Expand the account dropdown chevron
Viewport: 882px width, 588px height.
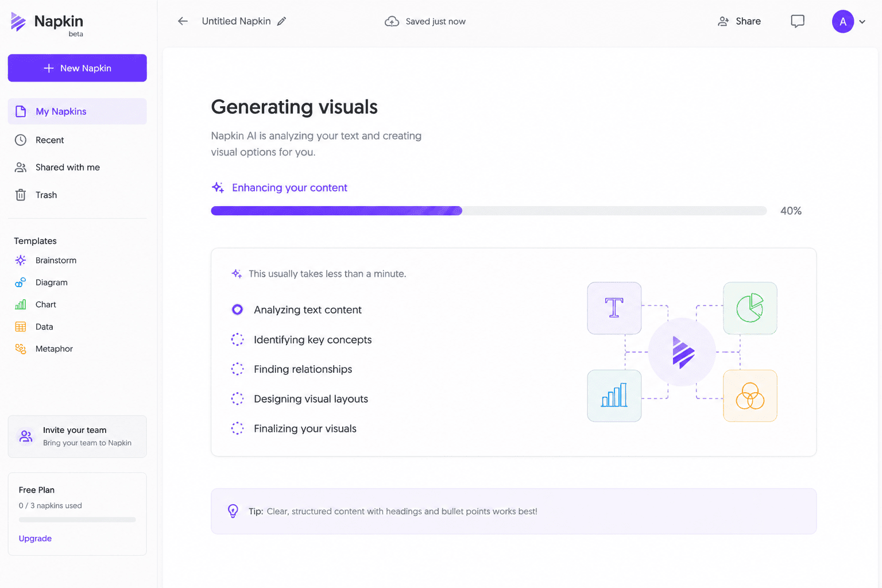(x=862, y=22)
